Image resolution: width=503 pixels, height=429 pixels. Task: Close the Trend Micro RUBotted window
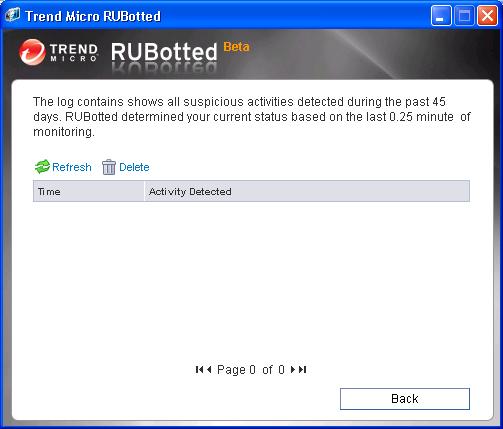coord(487,15)
